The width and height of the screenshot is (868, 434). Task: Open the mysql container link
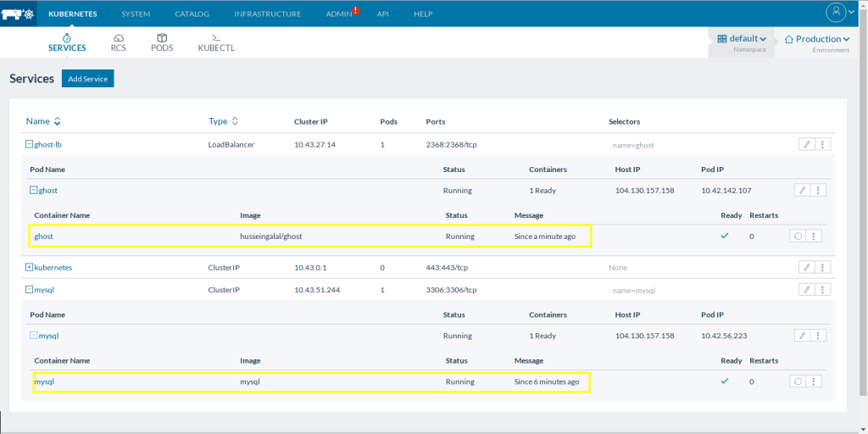43,382
